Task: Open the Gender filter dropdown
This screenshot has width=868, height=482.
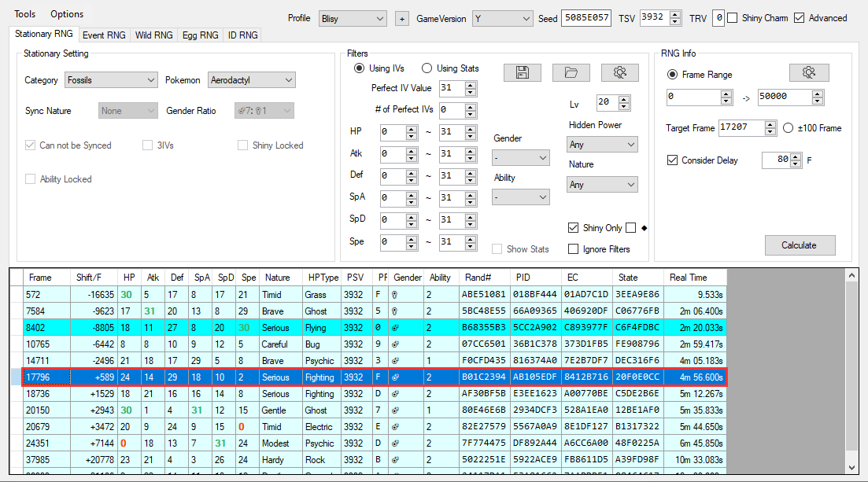Action: (x=520, y=158)
